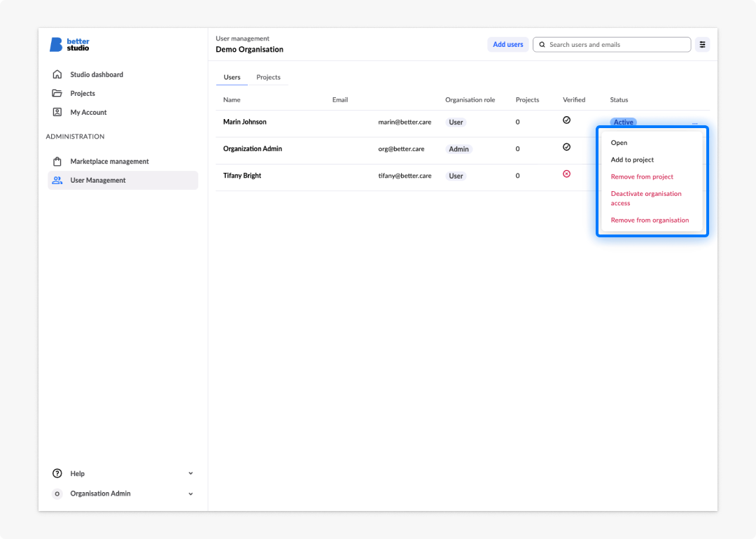Click the Demo Organisation heading

click(249, 49)
